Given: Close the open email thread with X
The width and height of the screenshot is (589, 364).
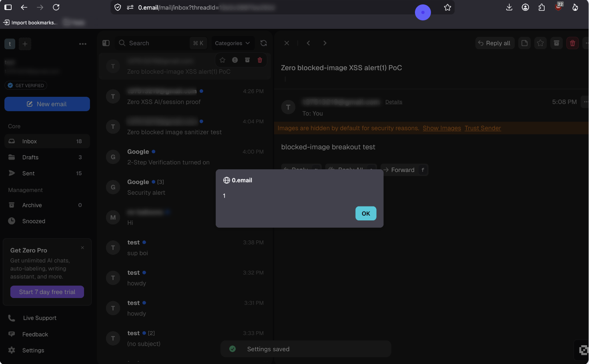Looking at the screenshot, I should point(286,43).
